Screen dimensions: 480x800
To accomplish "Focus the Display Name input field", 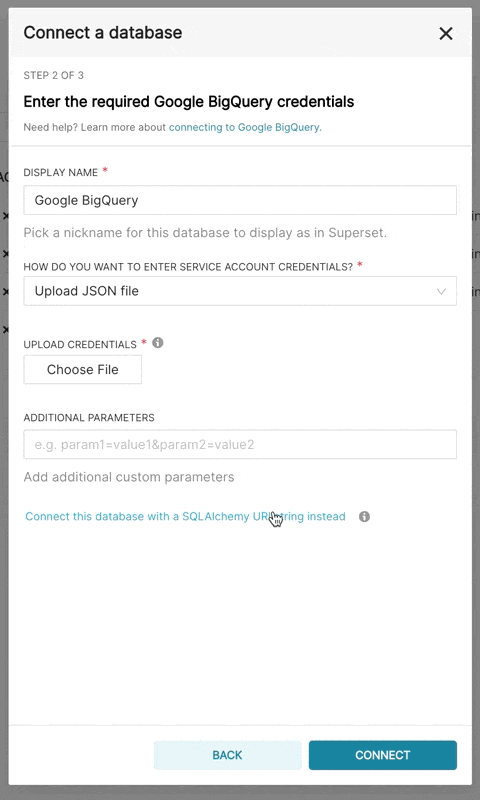I will tap(240, 200).
